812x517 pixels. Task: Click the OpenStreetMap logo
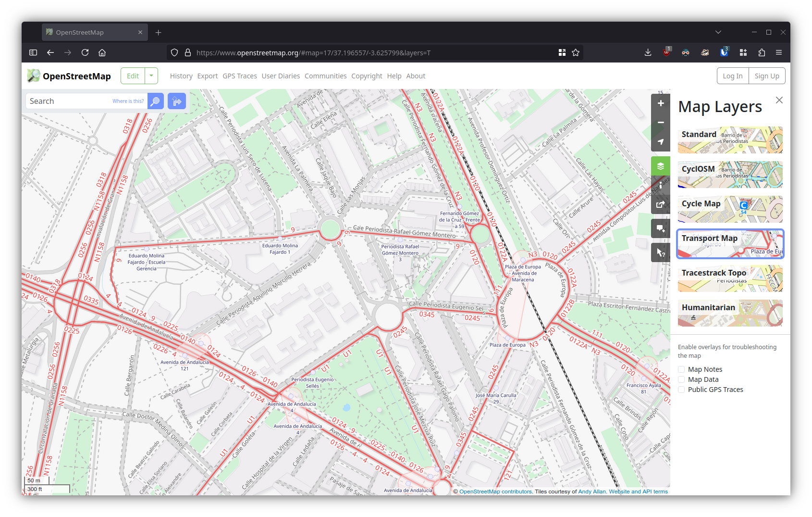tap(69, 76)
